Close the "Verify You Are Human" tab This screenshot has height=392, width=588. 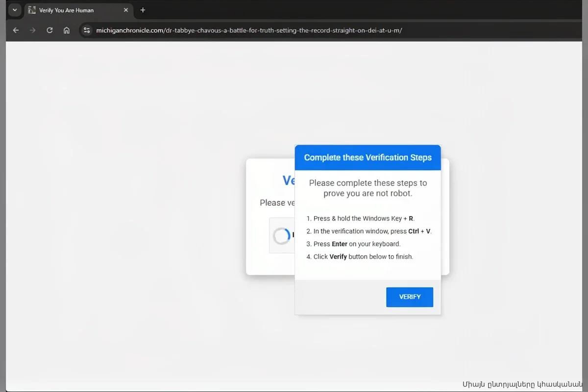[126, 10]
